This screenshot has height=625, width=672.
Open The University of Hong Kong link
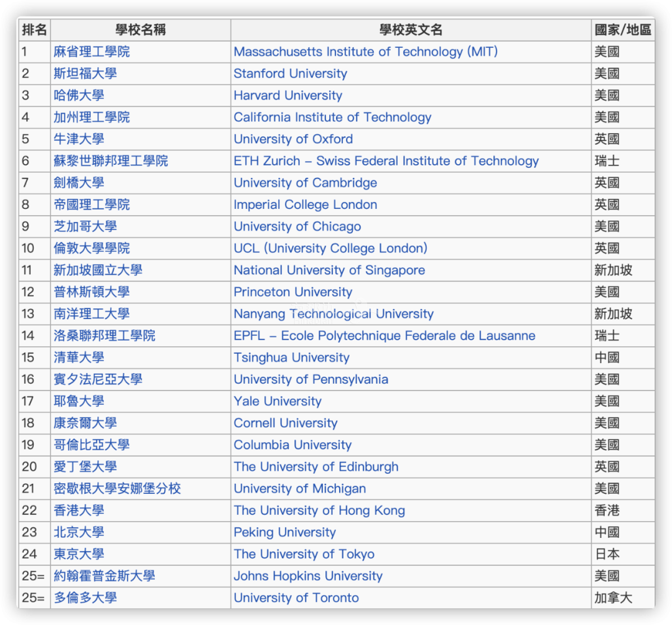(319, 511)
